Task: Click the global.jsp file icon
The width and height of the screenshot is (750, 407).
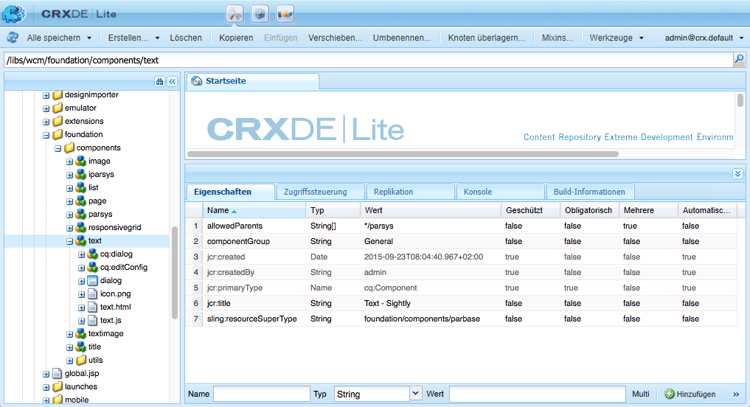Action: pos(57,374)
